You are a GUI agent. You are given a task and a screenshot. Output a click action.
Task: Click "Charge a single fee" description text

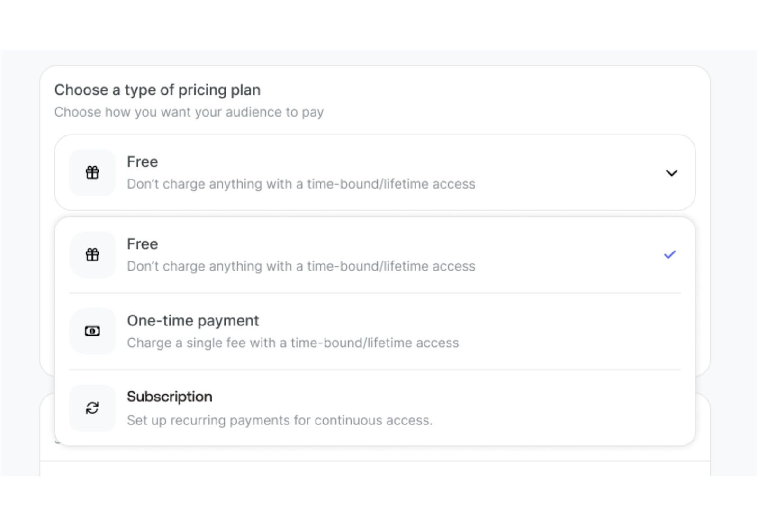pos(293,343)
